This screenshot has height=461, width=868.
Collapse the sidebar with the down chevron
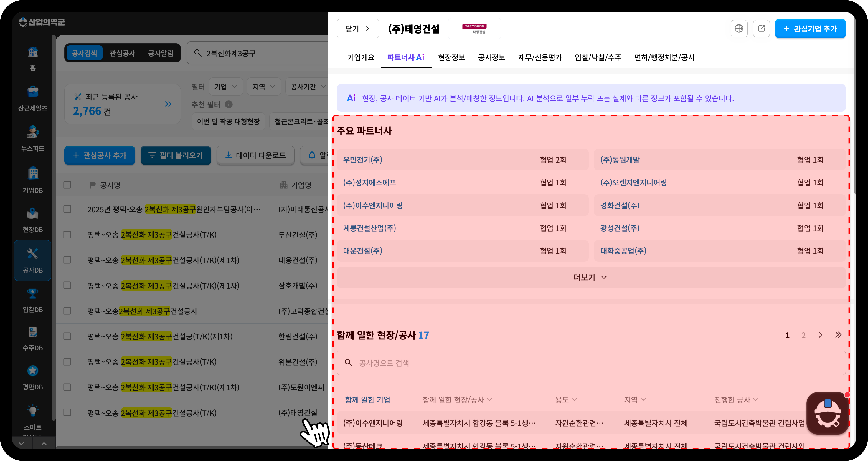[x=21, y=444]
